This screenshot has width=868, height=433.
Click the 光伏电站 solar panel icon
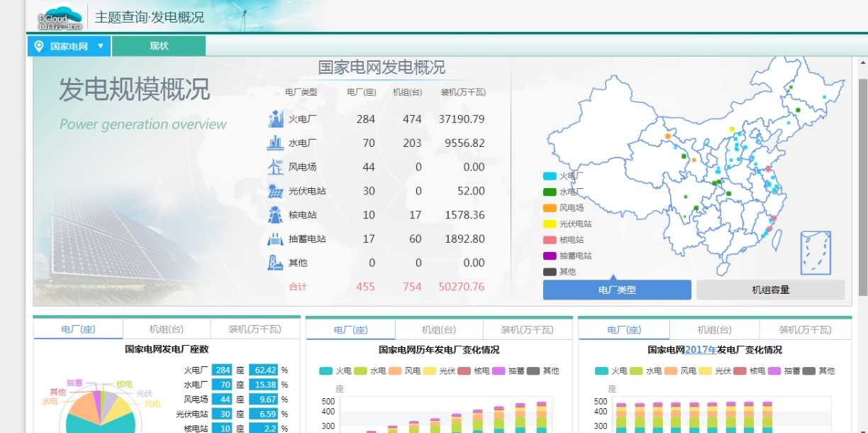[x=275, y=191]
